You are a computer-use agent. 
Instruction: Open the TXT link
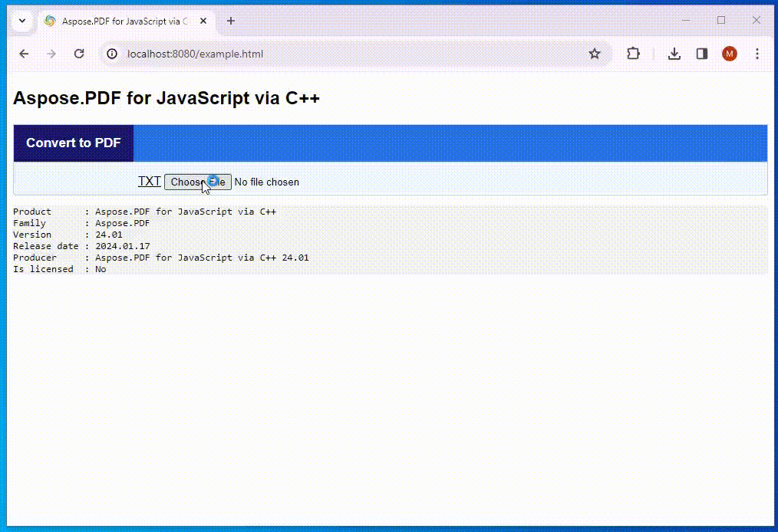pyautogui.click(x=149, y=181)
